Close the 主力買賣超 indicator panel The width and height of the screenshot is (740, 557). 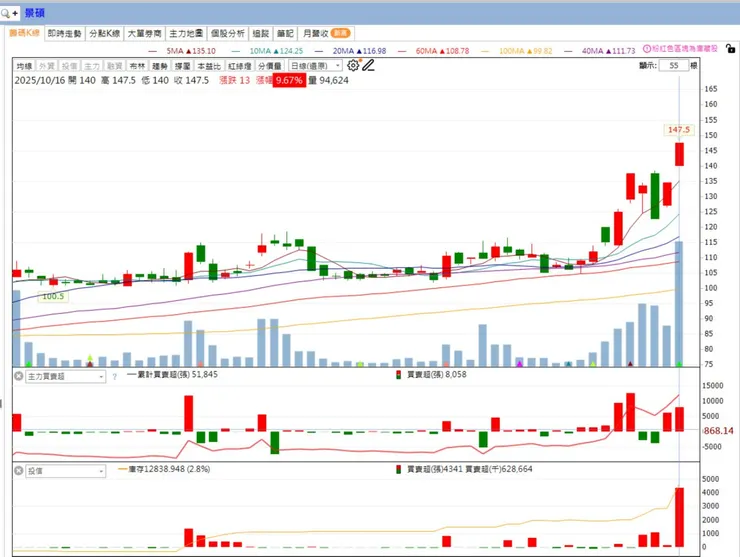(18, 376)
